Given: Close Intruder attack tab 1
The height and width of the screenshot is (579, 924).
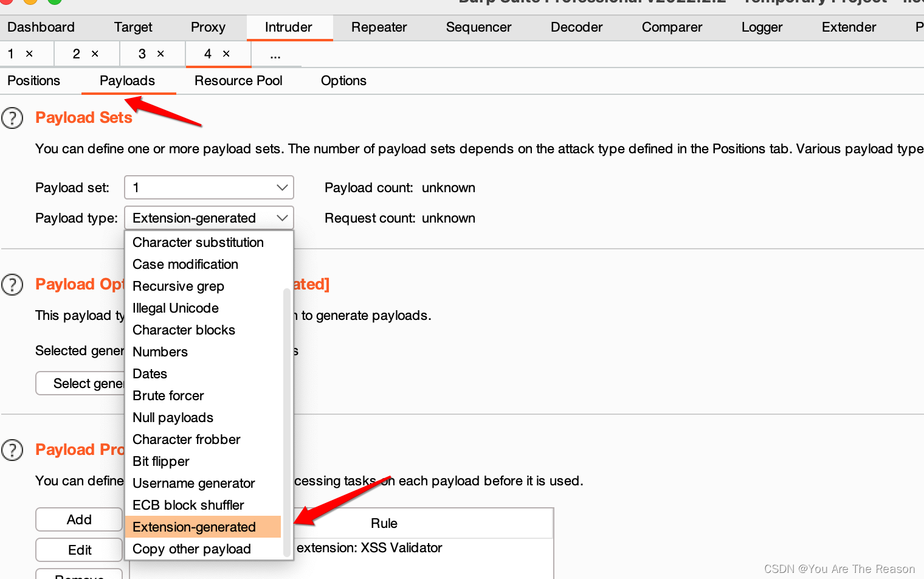Looking at the screenshot, I should pos(29,54).
